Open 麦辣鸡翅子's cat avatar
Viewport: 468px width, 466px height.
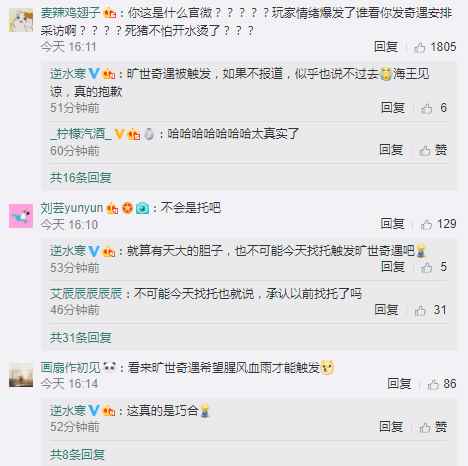pyautogui.click(x=21, y=20)
